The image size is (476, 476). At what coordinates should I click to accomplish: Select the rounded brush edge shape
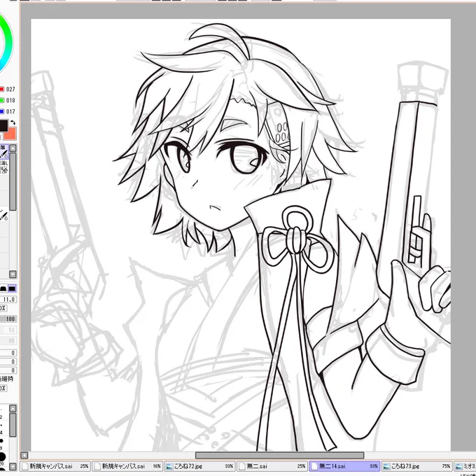3,288
